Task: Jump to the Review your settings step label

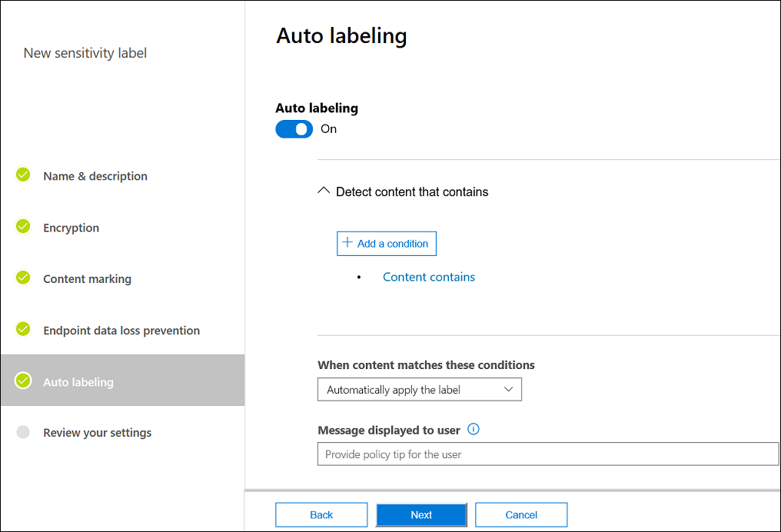Action: click(x=97, y=433)
